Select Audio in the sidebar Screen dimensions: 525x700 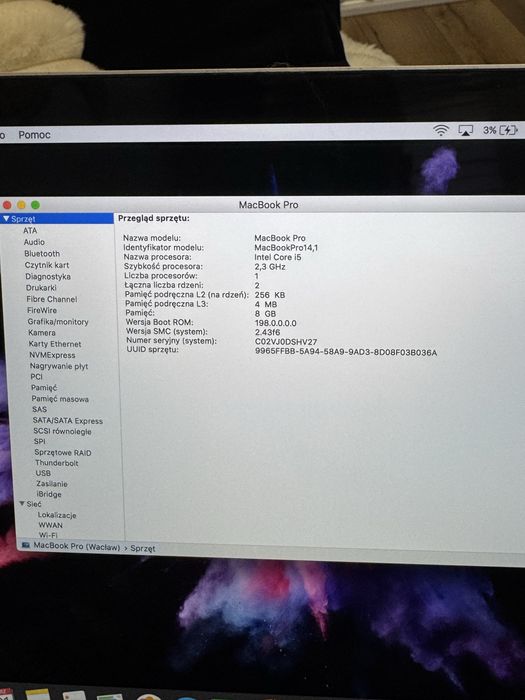(x=34, y=242)
